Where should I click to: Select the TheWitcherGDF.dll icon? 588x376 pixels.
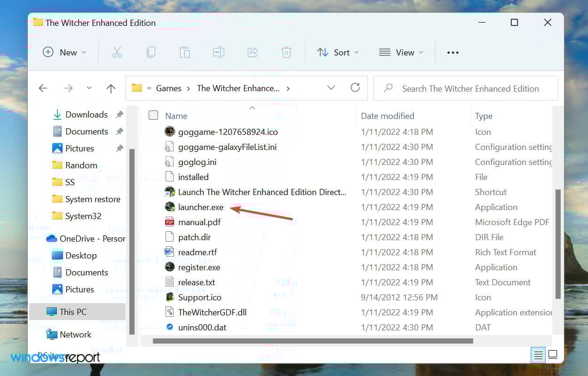[x=169, y=312]
